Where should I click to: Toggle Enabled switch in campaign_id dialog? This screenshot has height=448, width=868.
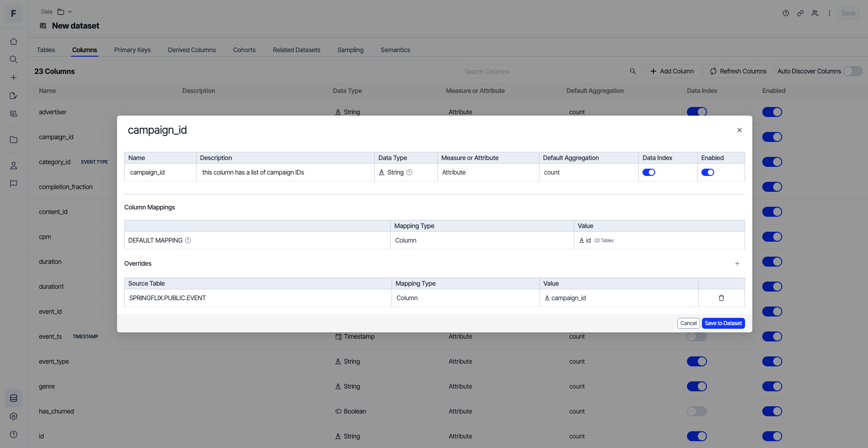pyautogui.click(x=707, y=172)
